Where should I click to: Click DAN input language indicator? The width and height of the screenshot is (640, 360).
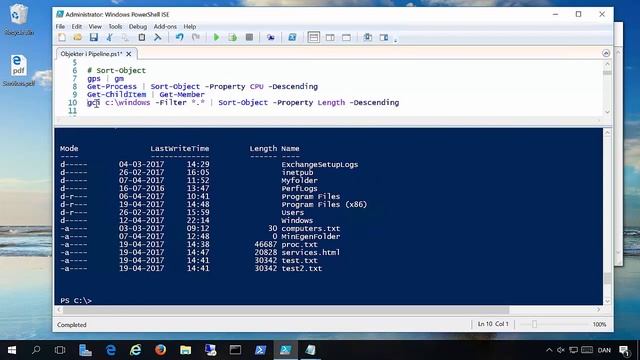pyautogui.click(x=604, y=350)
